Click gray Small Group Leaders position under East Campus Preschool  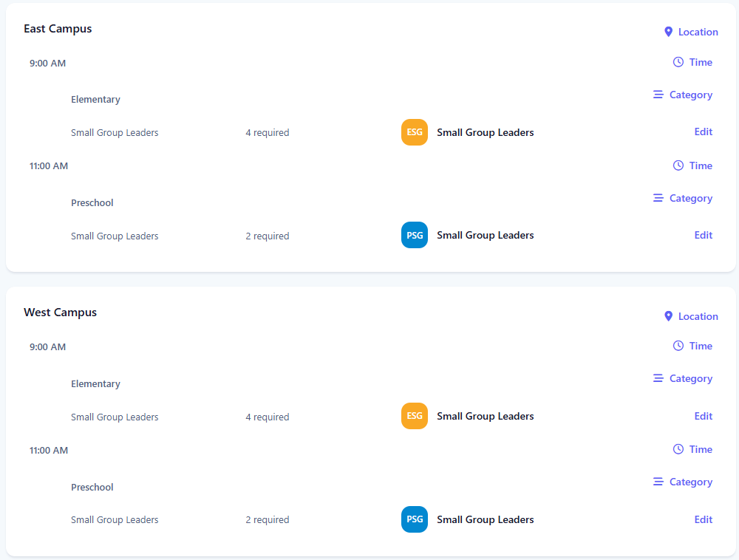pyautogui.click(x=115, y=236)
